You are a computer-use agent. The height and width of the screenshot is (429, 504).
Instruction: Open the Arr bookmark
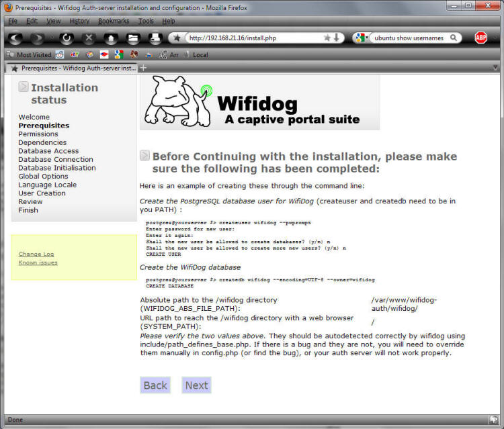(x=169, y=55)
